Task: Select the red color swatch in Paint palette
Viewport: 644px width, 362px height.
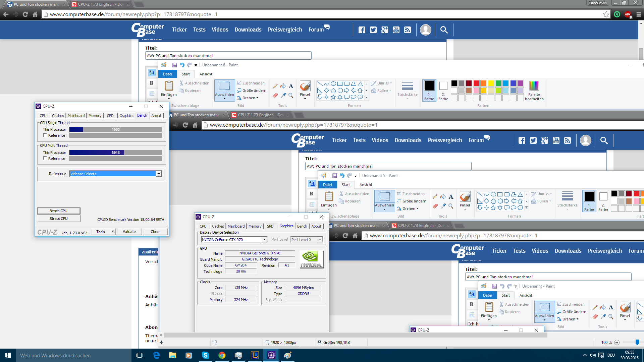Action: click(x=476, y=83)
